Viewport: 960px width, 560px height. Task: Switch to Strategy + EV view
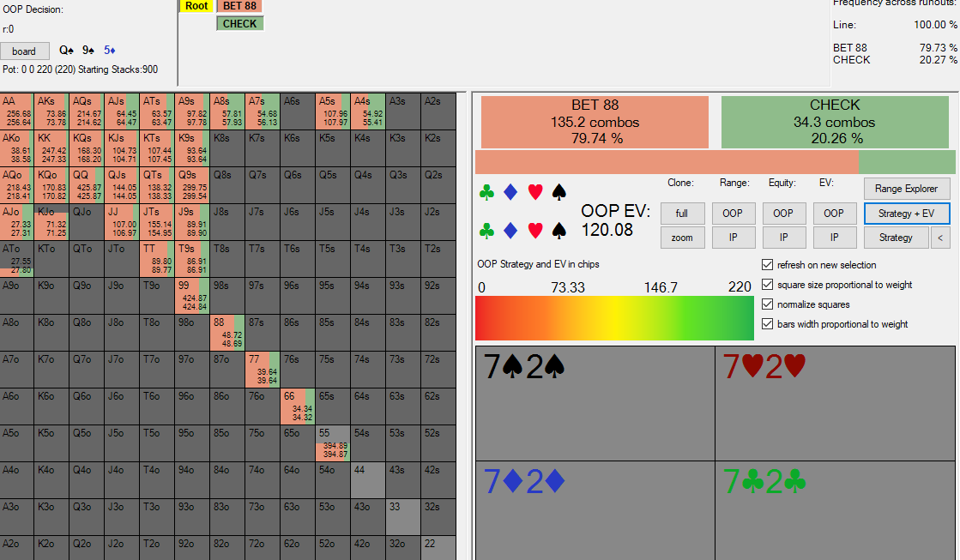pyautogui.click(x=907, y=214)
